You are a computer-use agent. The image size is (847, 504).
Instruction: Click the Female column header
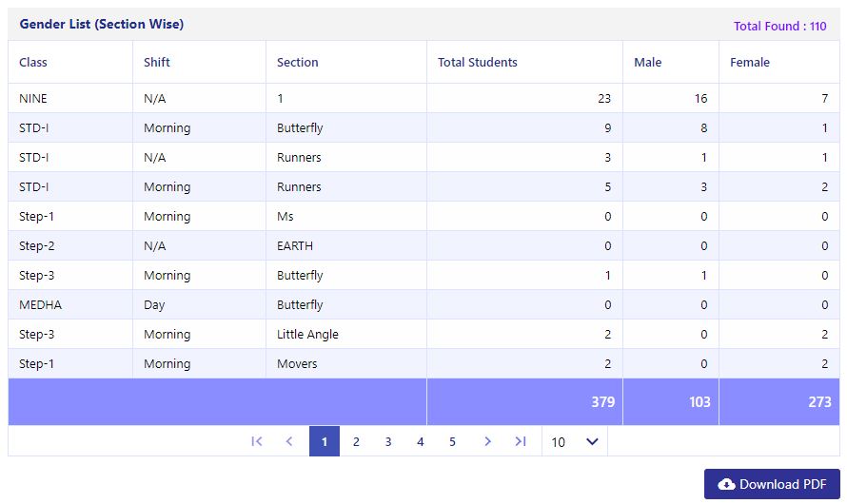(750, 62)
